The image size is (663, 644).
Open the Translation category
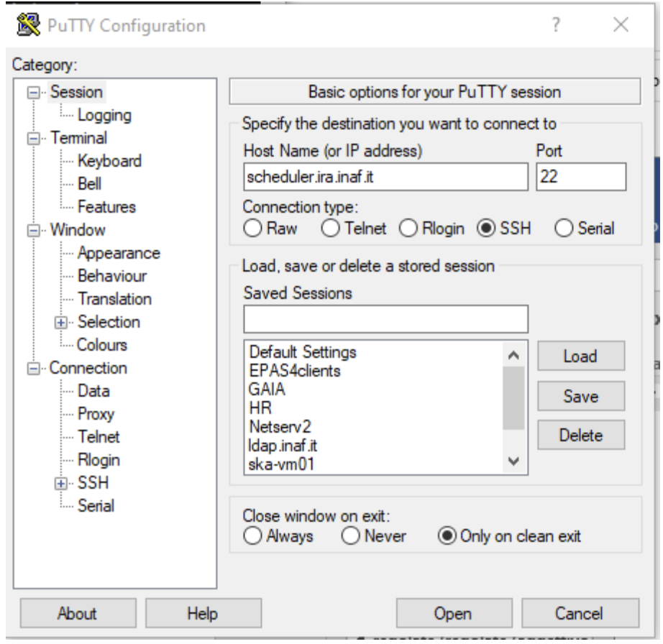(114, 299)
